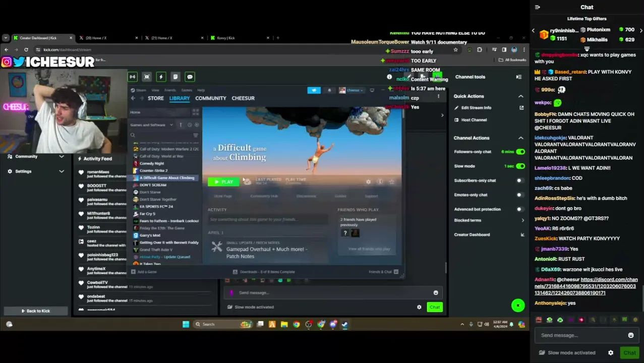
Task: Open Creator Dashboard link
Action: [x=472, y=234]
